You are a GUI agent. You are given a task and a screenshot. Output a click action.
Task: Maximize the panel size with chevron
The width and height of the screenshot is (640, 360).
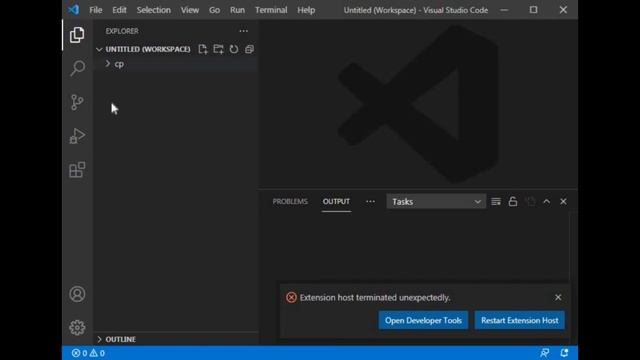tap(547, 202)
